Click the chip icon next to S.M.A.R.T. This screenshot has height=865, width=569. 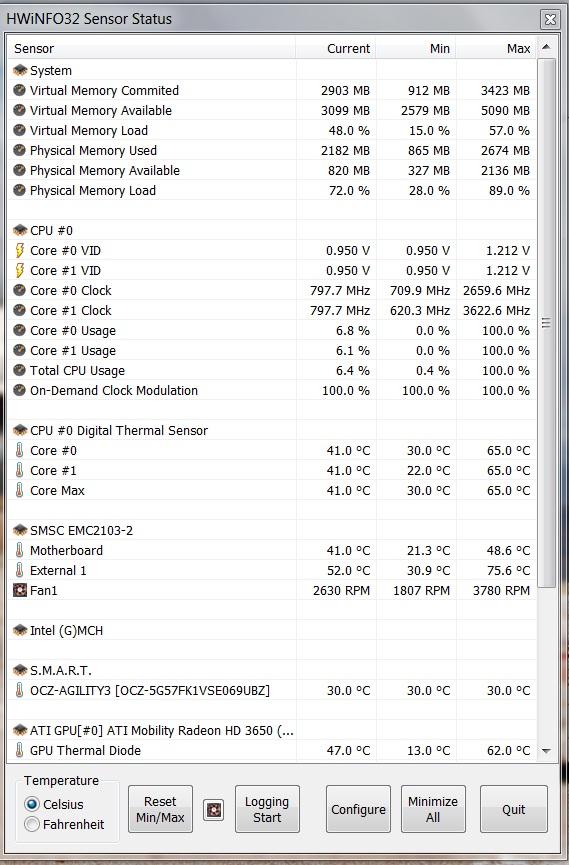click(x=20, y=670)
